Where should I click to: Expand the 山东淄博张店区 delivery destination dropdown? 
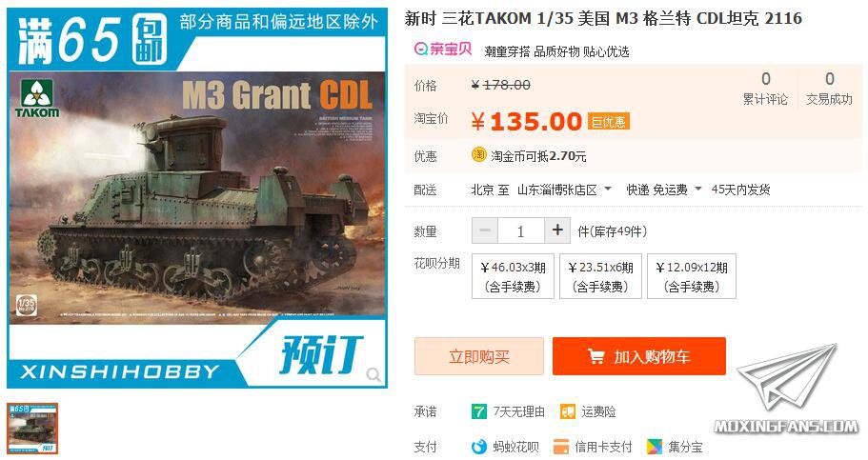click(563, 190)
